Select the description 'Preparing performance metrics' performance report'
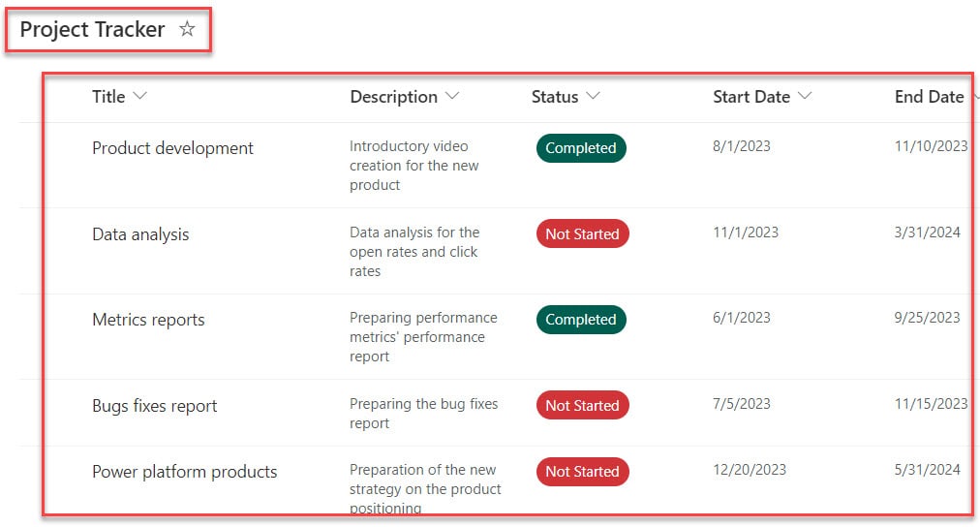Screen dimensions: 980x527 coord(423,337)
